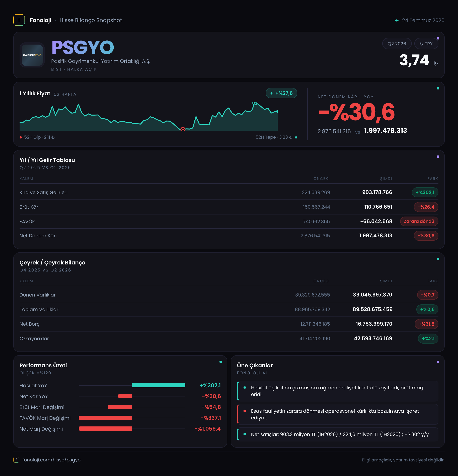458x476 pixels.
Task: Click the sparkle icon beside 24 Temmuz 2026
Action: coord(397,20)
